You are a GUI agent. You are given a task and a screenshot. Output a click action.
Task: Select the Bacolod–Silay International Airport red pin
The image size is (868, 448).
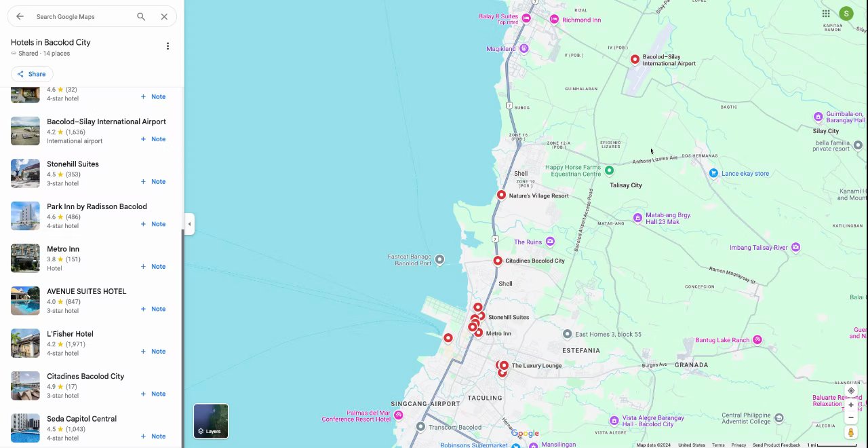click(x=635, y=60)
